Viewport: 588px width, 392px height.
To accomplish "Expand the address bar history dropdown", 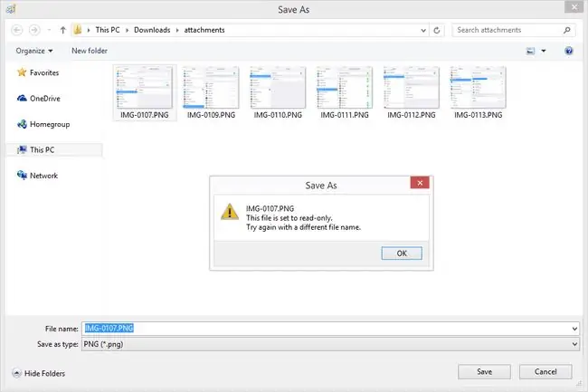I will [x=423, y=31].
